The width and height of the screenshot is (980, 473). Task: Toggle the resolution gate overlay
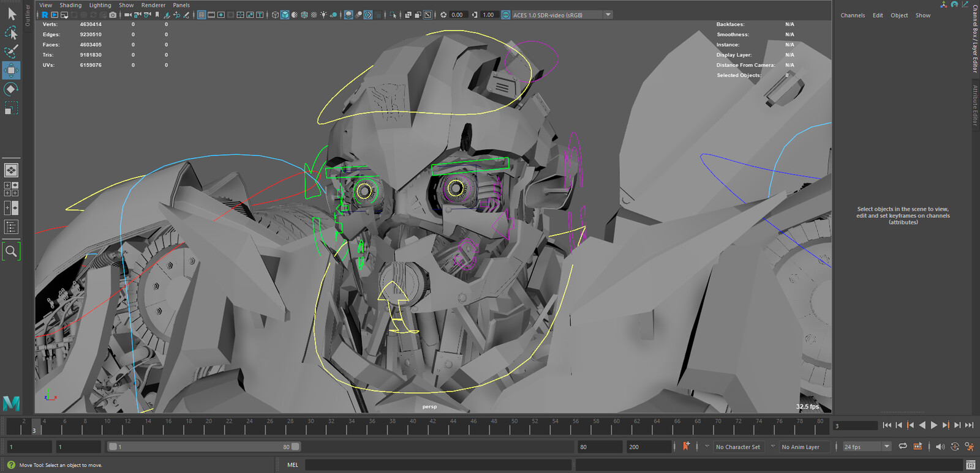221,15
